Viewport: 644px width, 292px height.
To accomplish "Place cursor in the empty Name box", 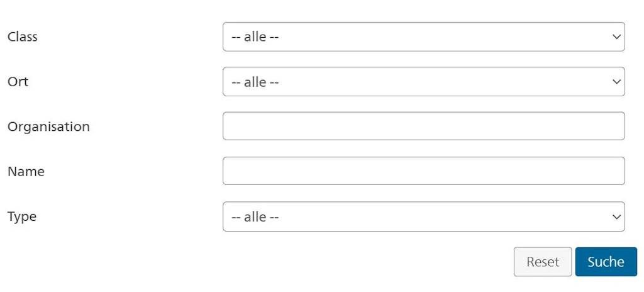I will [423, 171].
